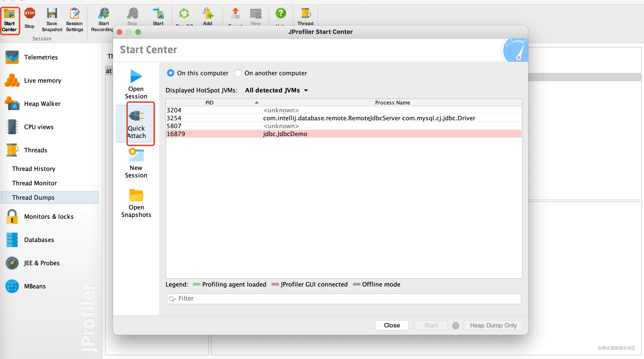Click the grey help icon beside Start button
644x359 pixels.
click(x=455, y=326)
